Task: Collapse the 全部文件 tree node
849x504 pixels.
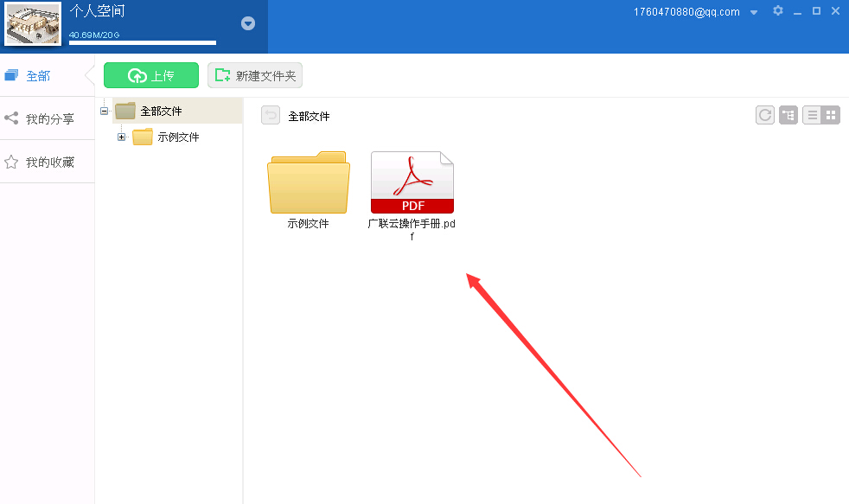Action: 104,112
